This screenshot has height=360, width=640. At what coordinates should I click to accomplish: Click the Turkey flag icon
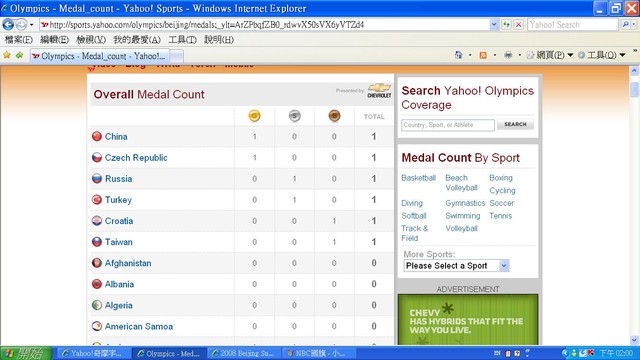[97, 200]
